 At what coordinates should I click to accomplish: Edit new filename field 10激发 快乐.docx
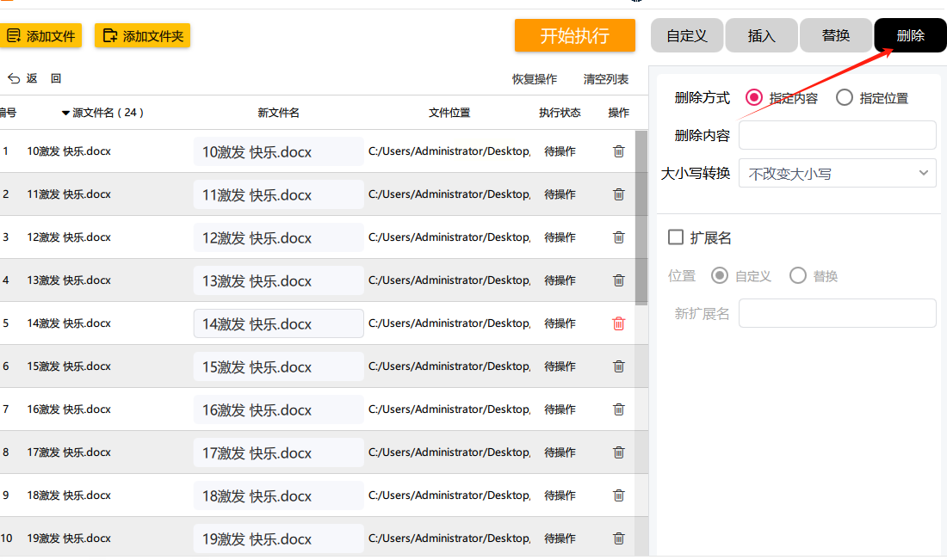coord(278,151)
